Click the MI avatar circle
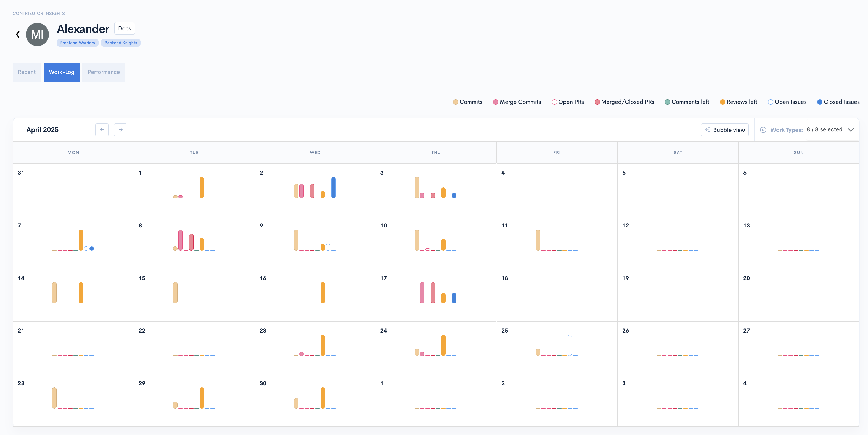 click(37, 35)
